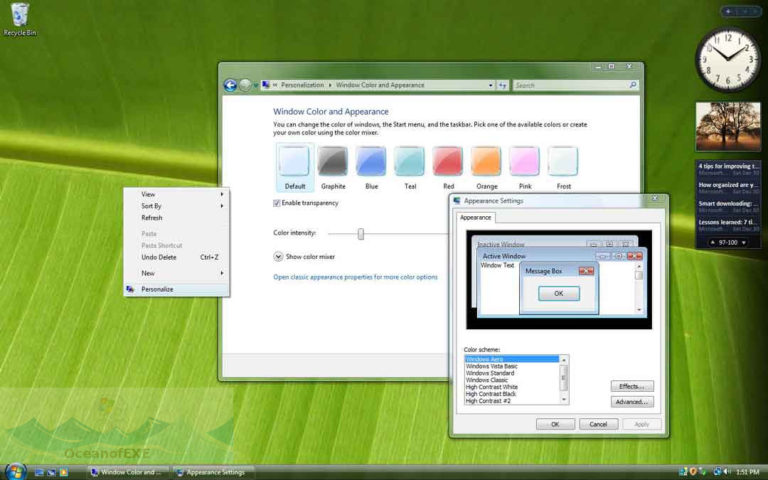Select the Pink window color

click(525, 168)
